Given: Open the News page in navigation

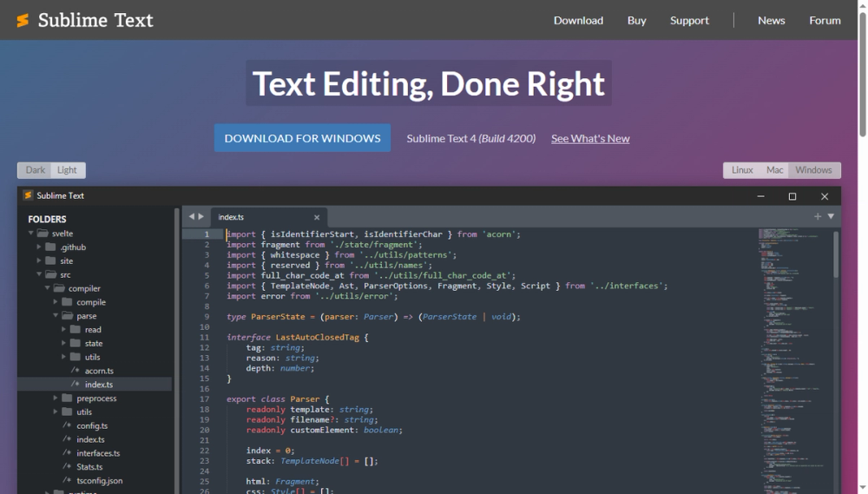Looking at the screenshot, I should (x=771, y=21).
